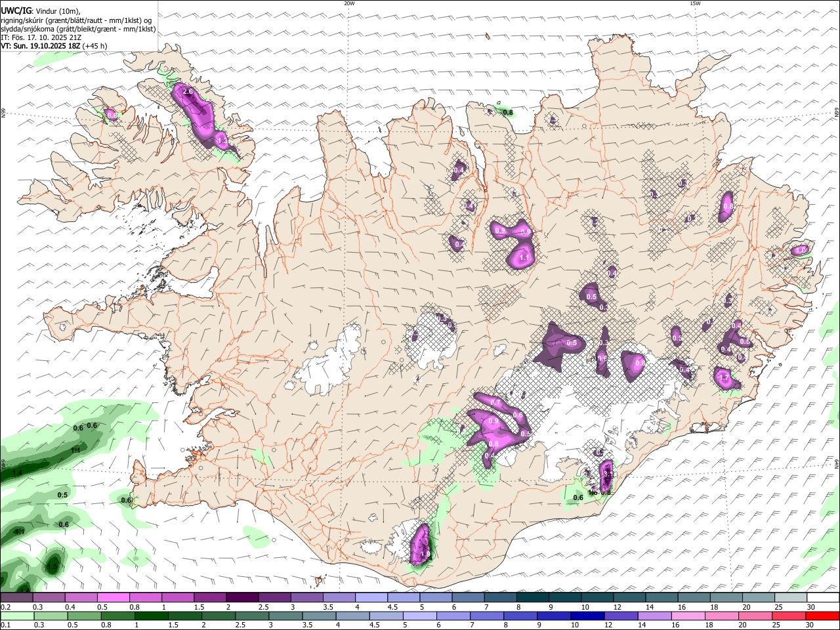
Task: Click the '20W' longitude label
Action: tap(349, 3)
